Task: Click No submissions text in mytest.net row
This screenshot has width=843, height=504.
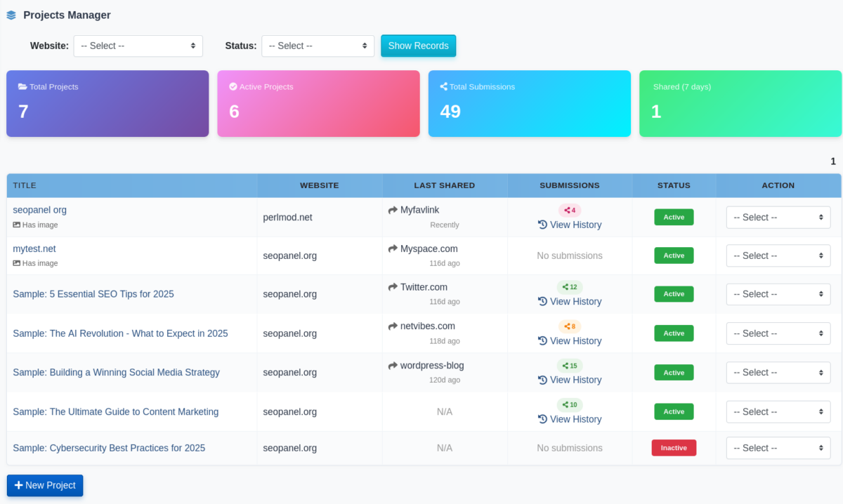Action: click(x=570, y=256)
